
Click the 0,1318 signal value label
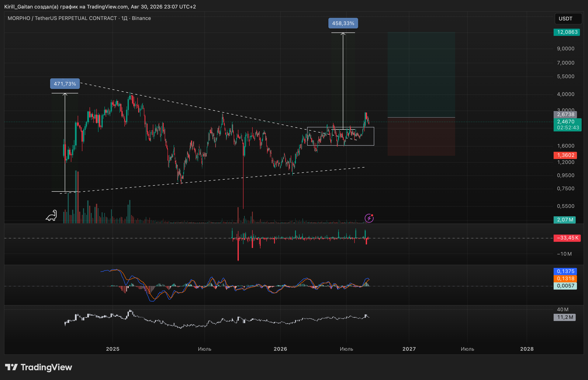click(x=565, y=279)
